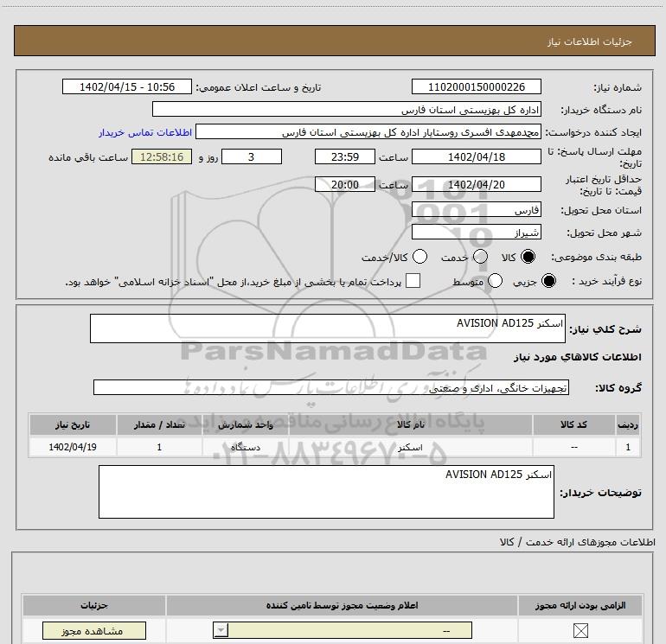Click the گروه کالا field
Viewport: 666px width, 644px height.
[x=331, y=387]
